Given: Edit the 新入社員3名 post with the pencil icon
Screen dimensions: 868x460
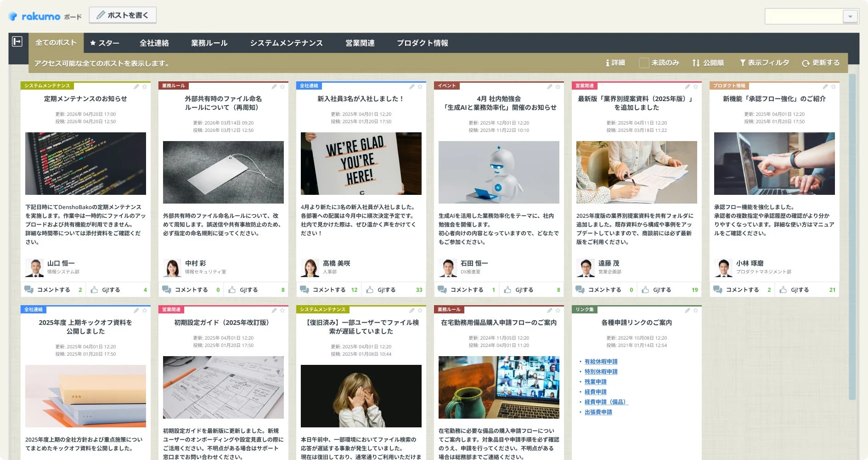Looking at the screenshot, I should (412, 86).
